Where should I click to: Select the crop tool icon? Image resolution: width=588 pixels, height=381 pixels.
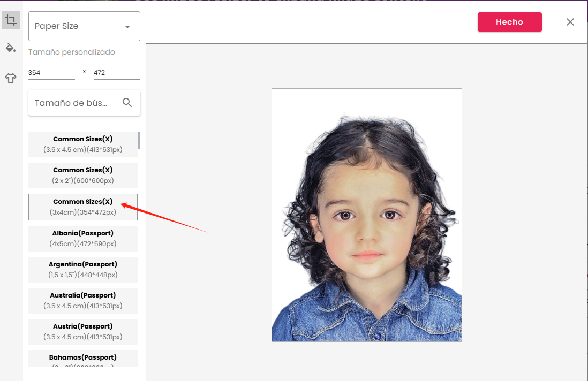tap(11, 20)
